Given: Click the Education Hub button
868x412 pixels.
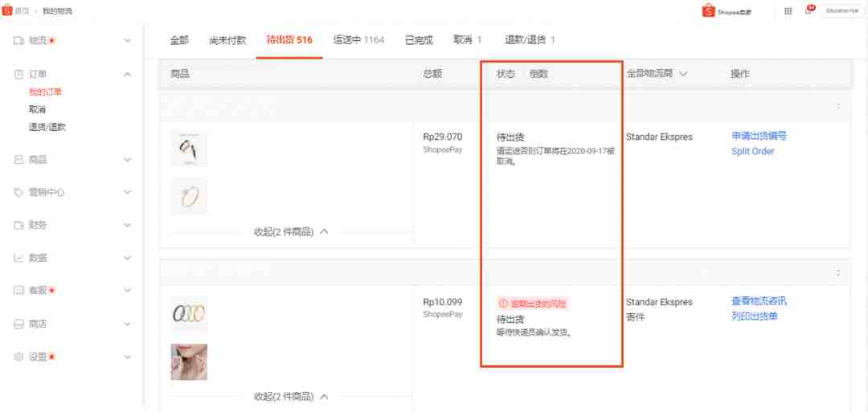Looking at the screenshot, I should pyautogui.click(x=842, y=11).
